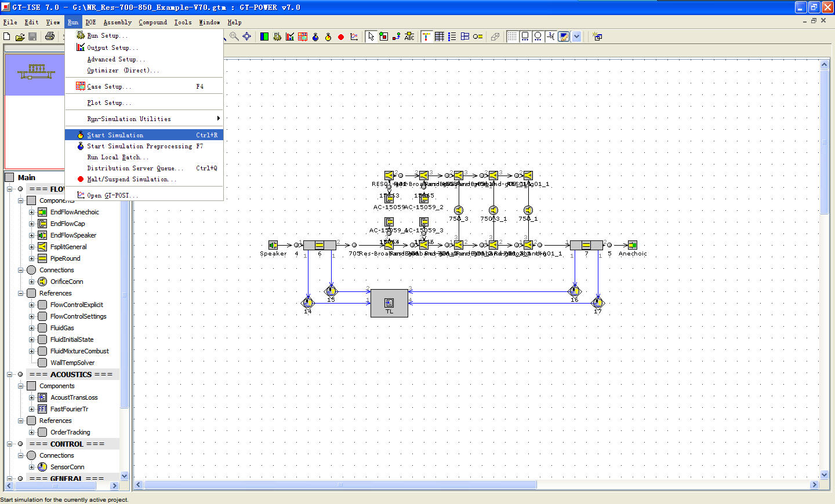Screen dimensions: 835x504
Task: Click the new window sparkle toolbar icon
Action: point(598,36)
